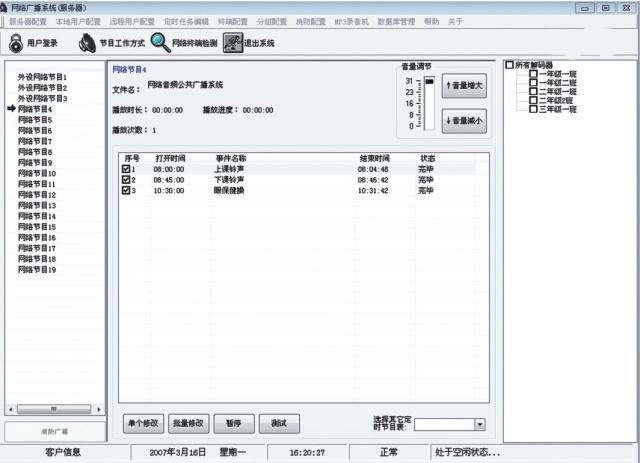Viewport: 640px width, 463px height.
Task: Click the program list horizontal scrollbar thumb
Action: [54, 409]
